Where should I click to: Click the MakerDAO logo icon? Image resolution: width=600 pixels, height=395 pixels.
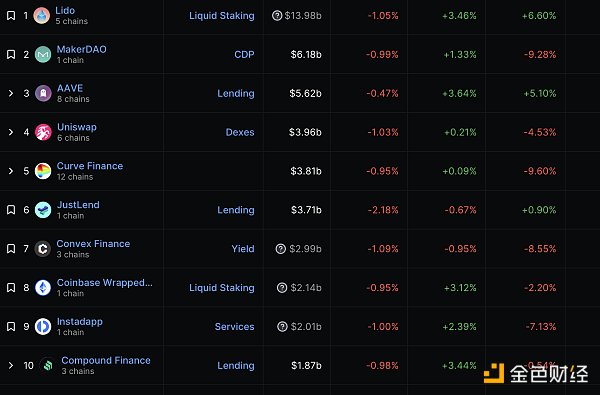43,54
